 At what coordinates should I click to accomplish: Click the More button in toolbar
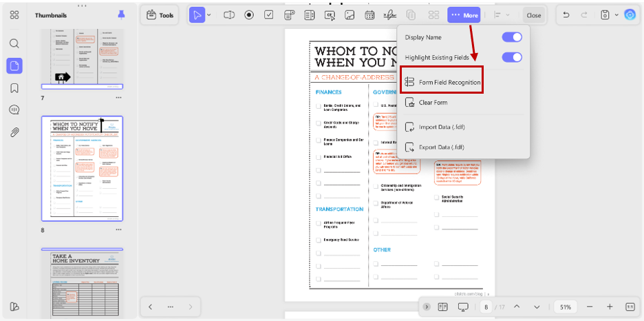464,15
